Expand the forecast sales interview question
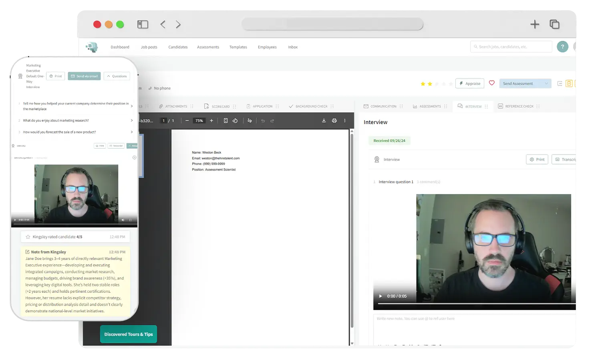590x364 pixels. [131, 132]
